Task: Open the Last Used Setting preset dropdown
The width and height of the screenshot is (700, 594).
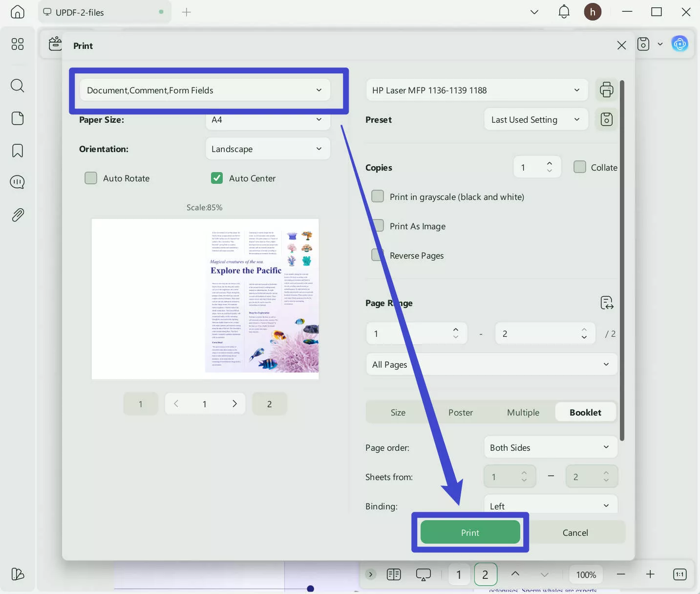Action: click(536, 119)
